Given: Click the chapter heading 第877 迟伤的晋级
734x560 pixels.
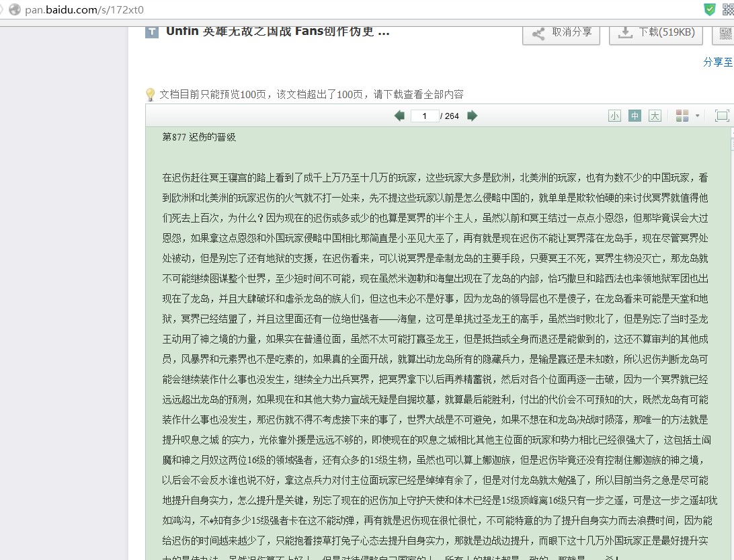Looking at the screenshot, I should click(x=199, y=136).
